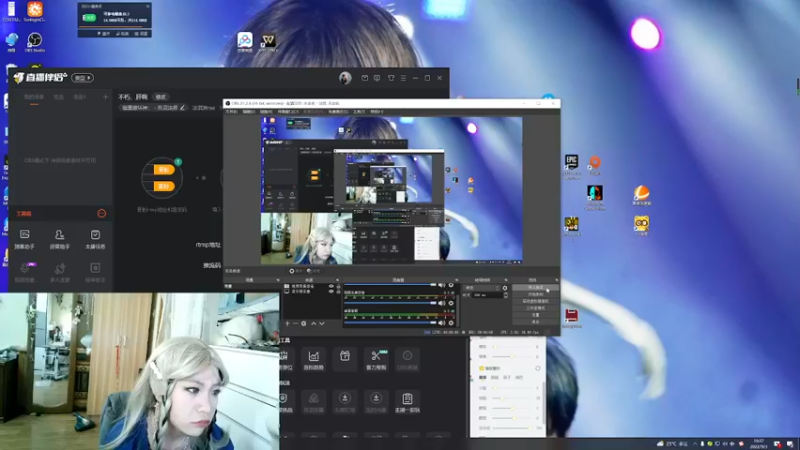Open the 文件 menu in OBS
This screenshot has height=450, width=800.
pos(231,112)
